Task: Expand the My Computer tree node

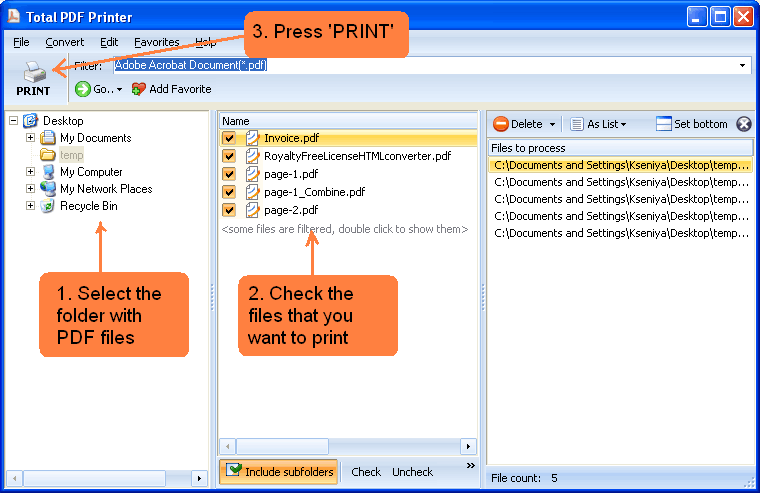Action: click(31, 171)
